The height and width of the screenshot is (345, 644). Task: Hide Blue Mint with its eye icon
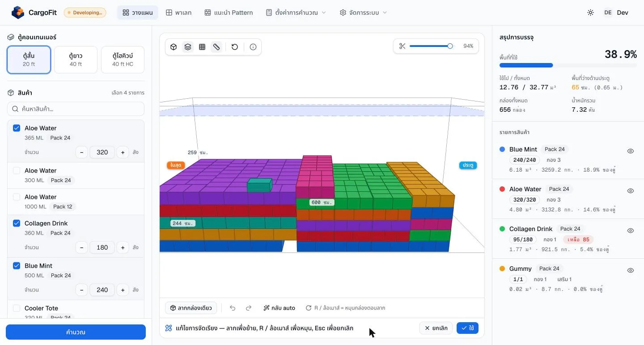coord(631,151)
